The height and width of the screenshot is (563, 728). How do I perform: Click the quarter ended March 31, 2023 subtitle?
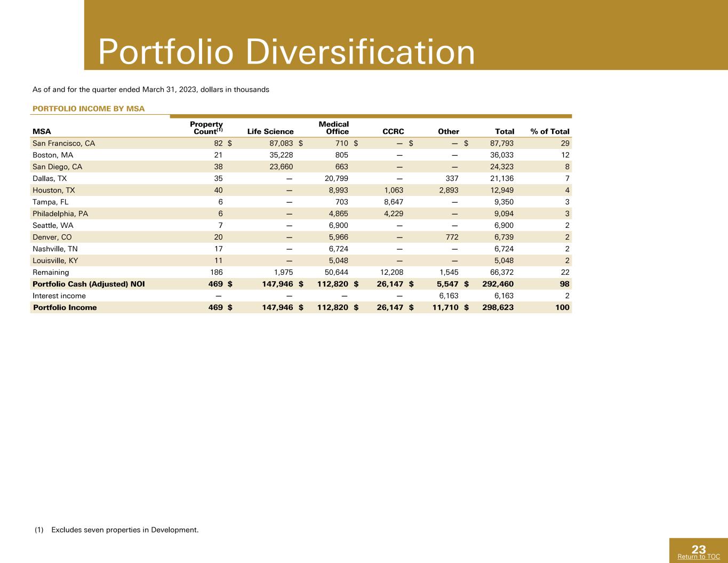(151, 90)
